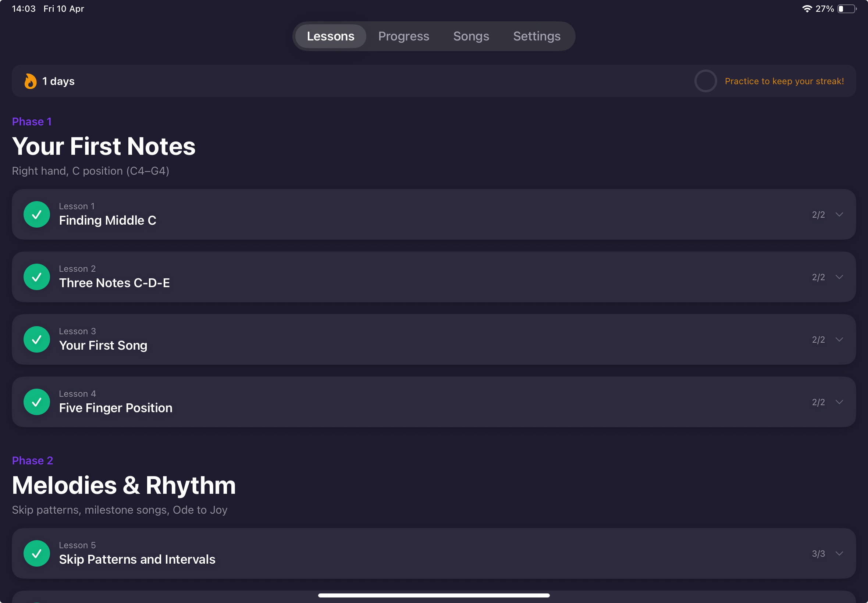The width and height of the screenshot is (868, 603).
Task: Expand Lesson 1 Finding Middle C chevron
Action: (x=839, y=215)
